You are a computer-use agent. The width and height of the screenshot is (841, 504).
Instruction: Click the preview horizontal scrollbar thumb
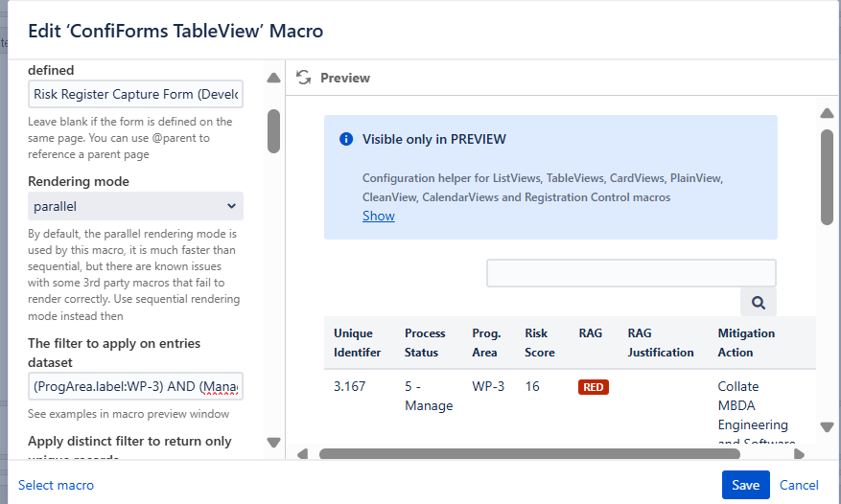(529, 454)
